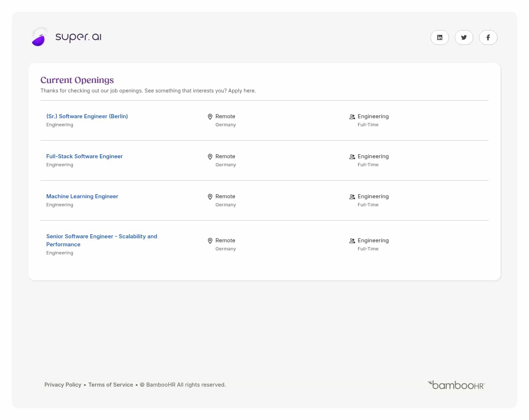Screen dimensions: 529x420
Task: Click the BambooHR logo in the footer
Action: point(456,384)
